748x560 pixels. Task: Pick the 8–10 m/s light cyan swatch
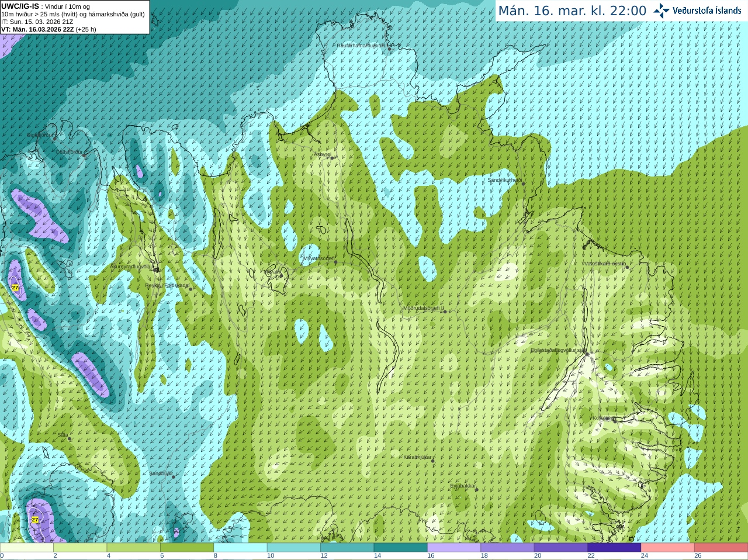tap(240, 548)
